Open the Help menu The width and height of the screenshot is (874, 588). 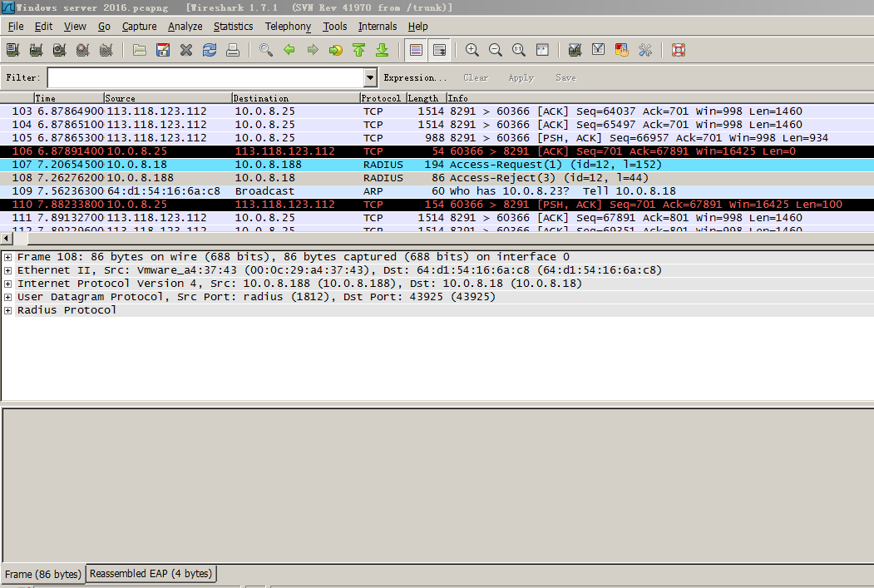pos(417,26)
